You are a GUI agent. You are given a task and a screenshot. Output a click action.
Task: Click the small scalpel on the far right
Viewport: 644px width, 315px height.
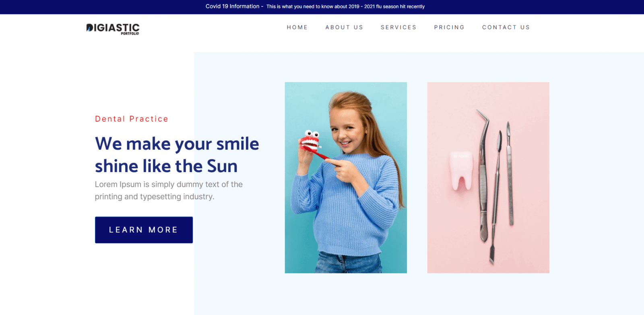pyautogui.click(x=510, y=173)
